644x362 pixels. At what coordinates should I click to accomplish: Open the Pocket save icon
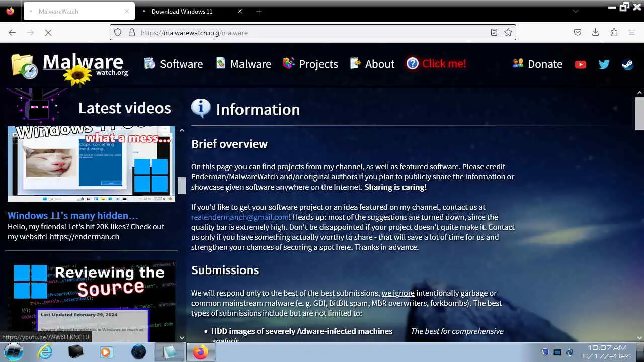click(578, 32)
